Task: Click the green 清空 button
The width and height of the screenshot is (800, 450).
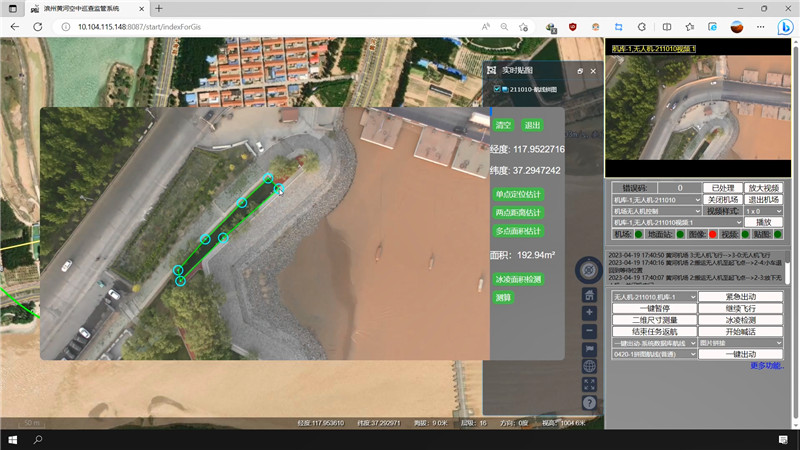Action: 503,125
